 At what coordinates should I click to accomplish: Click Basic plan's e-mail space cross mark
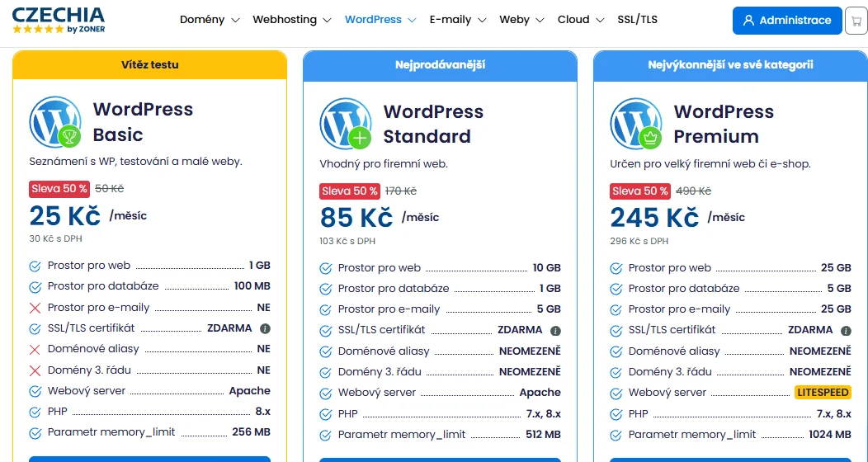35,309
